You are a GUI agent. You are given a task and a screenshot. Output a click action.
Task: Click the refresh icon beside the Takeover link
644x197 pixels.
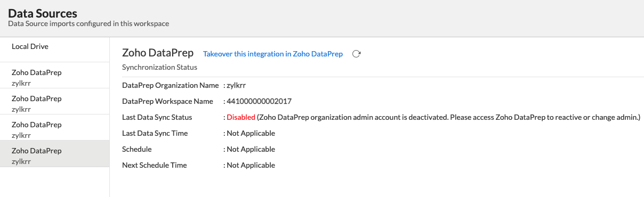pyautogui.click(x=357, y=54)
